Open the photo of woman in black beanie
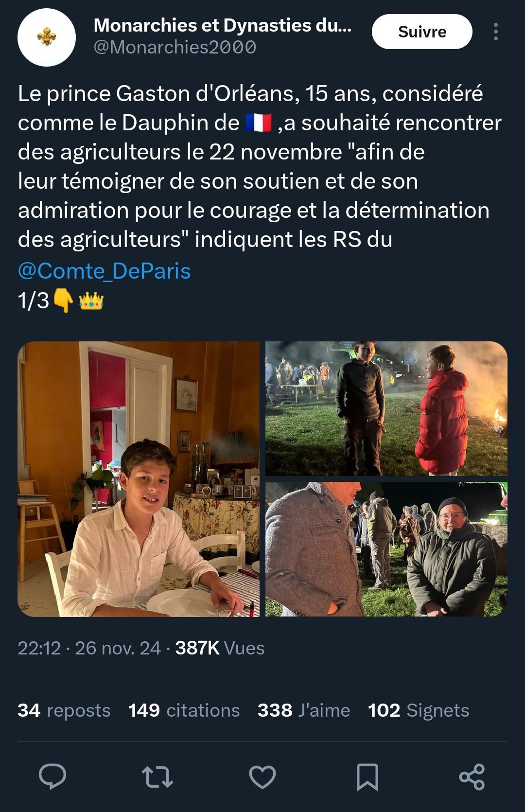This screenshot has width=525, height=812. click(x=386, y=549)
